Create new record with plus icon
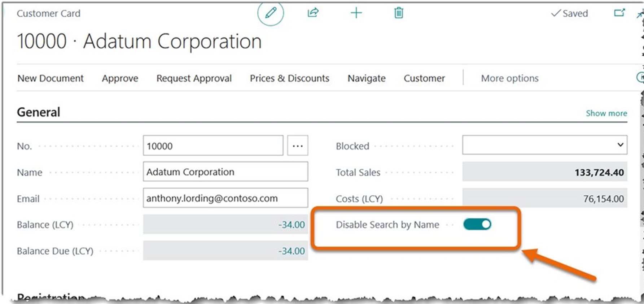 click(356, 13)
